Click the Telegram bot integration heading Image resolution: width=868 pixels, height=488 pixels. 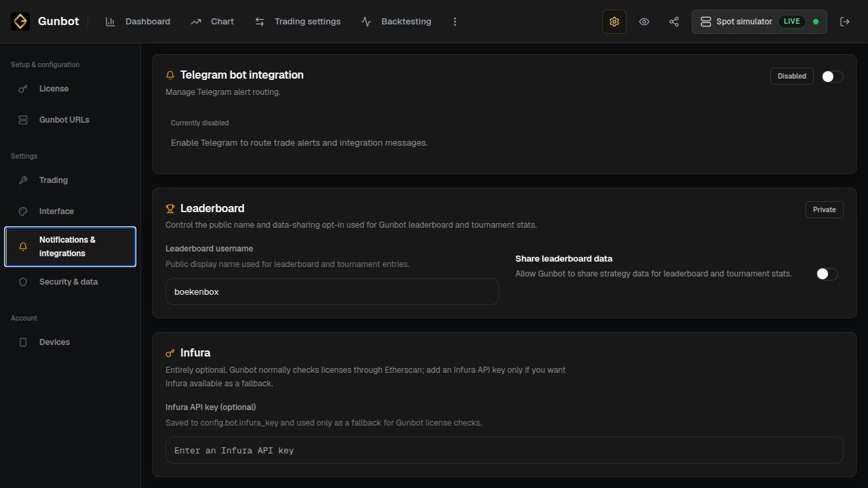[x=242, y=75]
